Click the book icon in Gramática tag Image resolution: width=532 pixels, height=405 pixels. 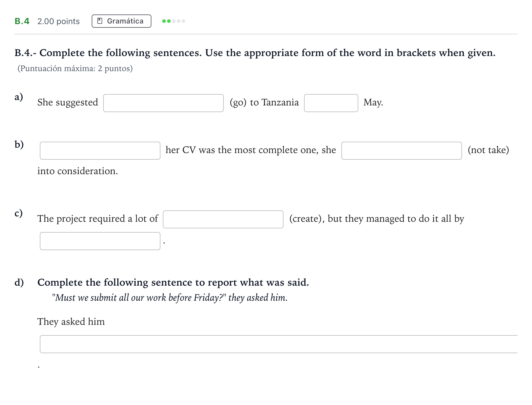pyautogui.click(x=100, y=21)
